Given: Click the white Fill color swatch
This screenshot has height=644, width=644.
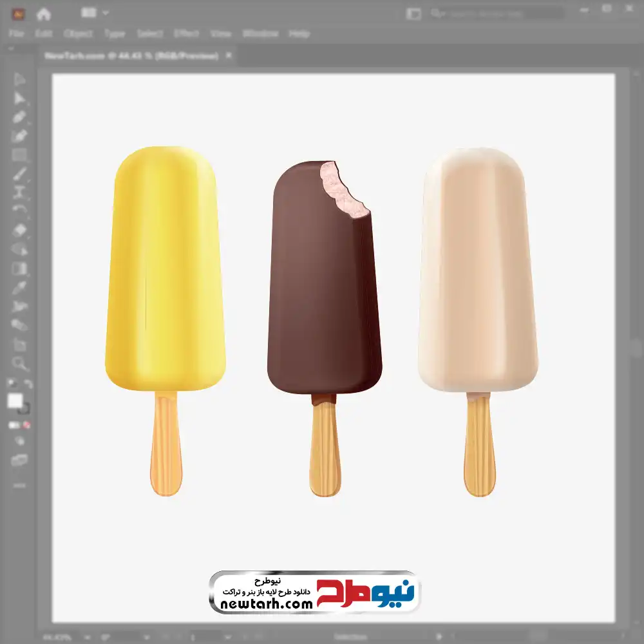Looking at the screenshot, I should pos(15,401).
